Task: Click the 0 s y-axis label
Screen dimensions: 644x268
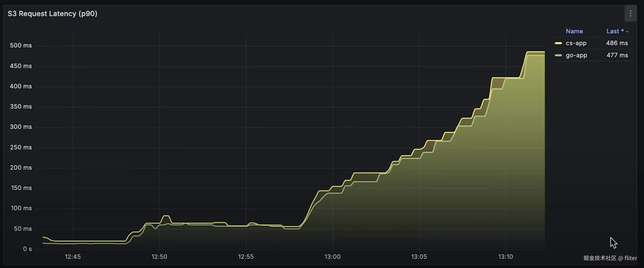Action: point(27,249)
